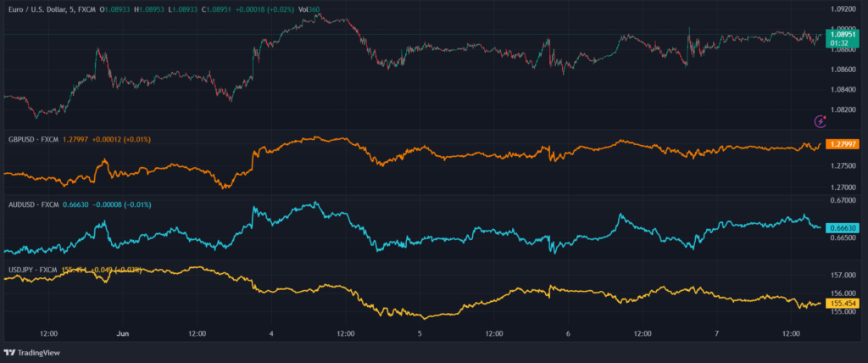868x363 pixels.
Task: Click the 157.000 level on USDJPY scale
Action: 845,276
